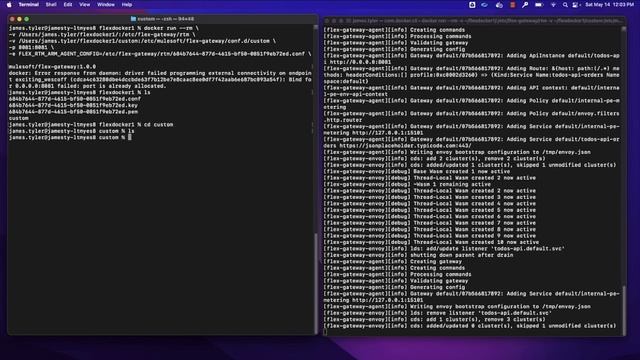640x360 pixels.
Task: Open the View menu
Action: pyautogui.click(x=84, y=5)
